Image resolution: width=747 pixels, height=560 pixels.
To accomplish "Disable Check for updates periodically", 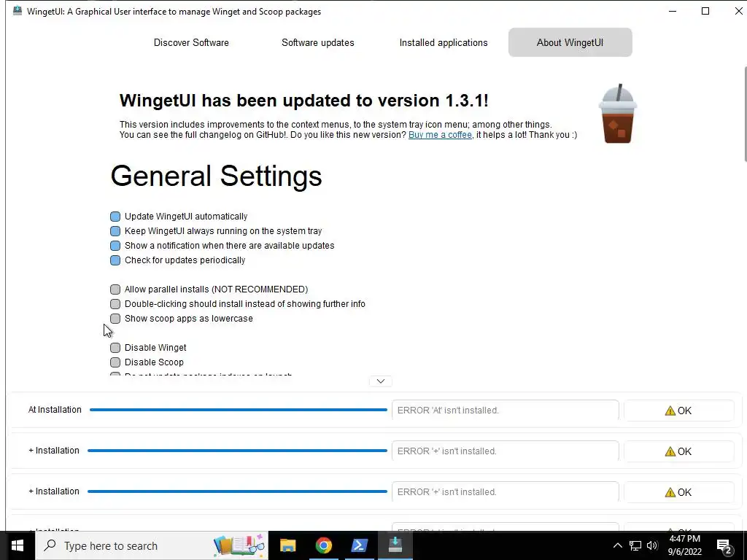I will click(x=115, y=260).
